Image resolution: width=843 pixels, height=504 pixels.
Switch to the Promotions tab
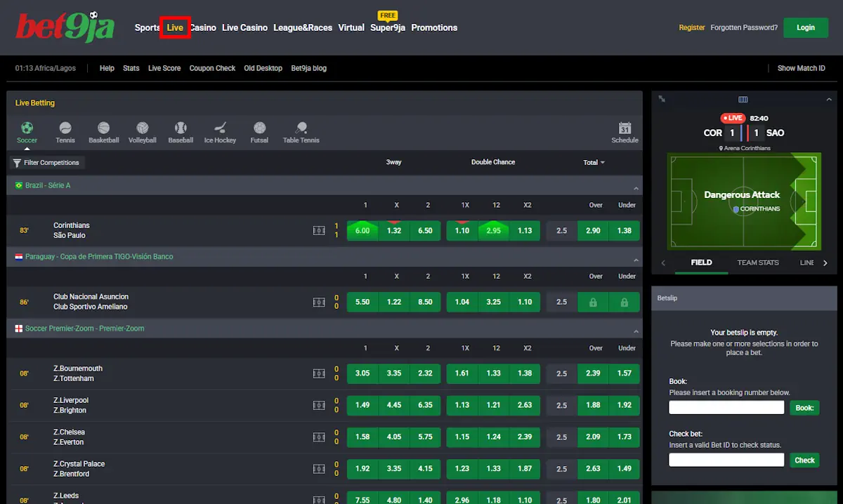434,27
